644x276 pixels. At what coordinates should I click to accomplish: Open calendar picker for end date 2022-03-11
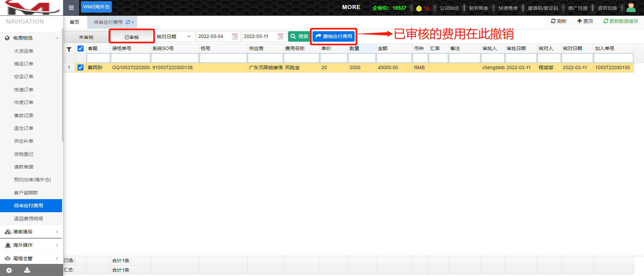pyautogui.click(x=280, y=36)
